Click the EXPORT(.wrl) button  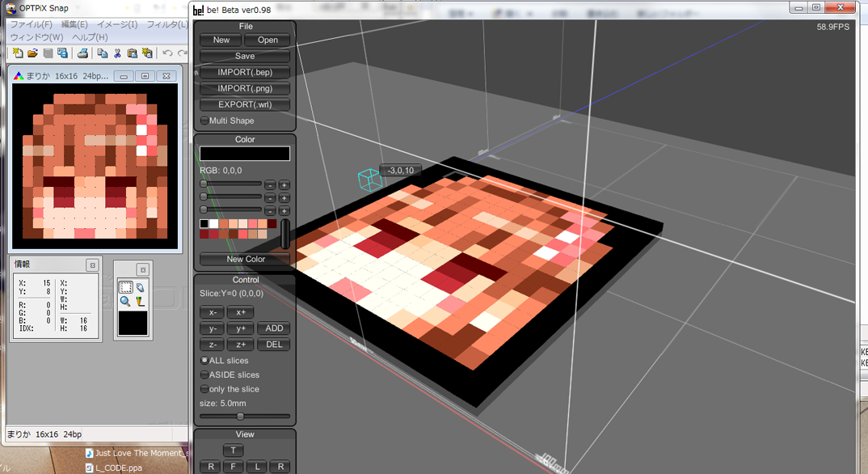tap(245, 105)
